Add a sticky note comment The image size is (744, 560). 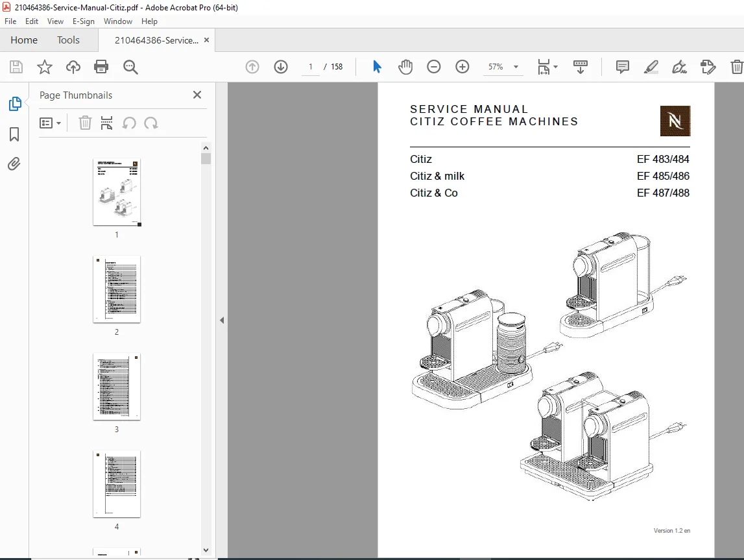tap(623, 67)
